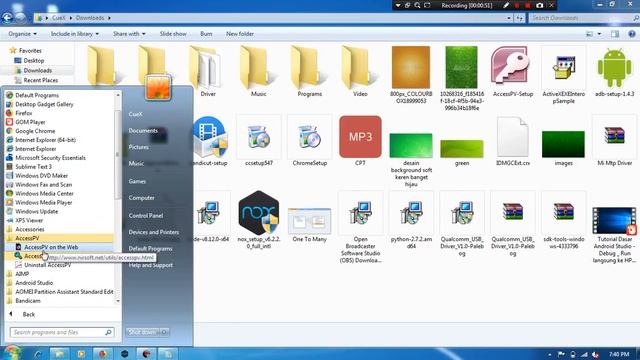Open Devices and Printers from Start menu
This screenshot has height=360, width=640.
point(153,232)
